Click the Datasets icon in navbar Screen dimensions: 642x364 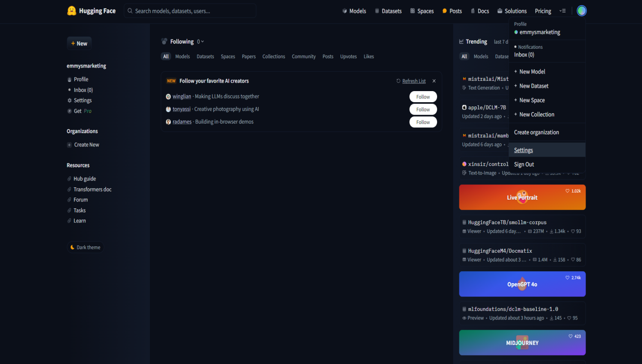pos(377,11)
